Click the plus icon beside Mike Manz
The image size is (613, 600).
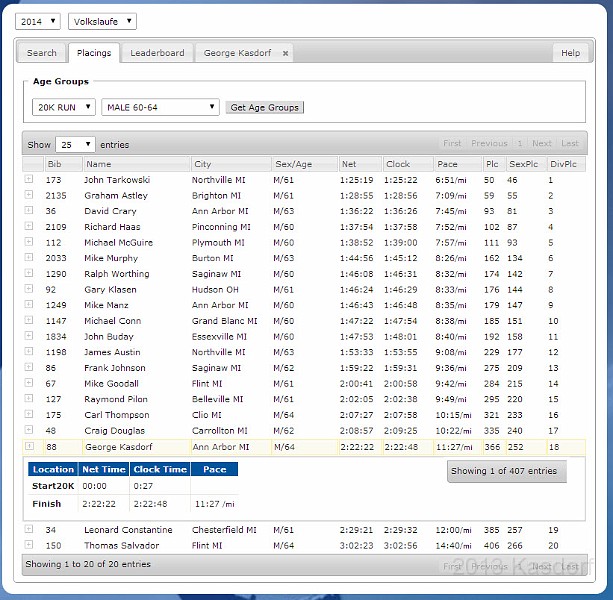click(x=29, y=305)
